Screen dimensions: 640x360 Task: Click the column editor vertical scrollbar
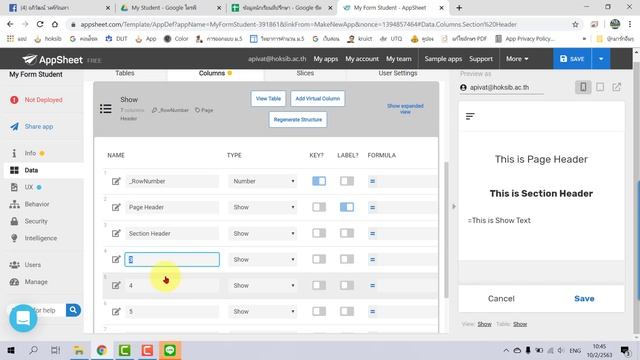[446, 229]
